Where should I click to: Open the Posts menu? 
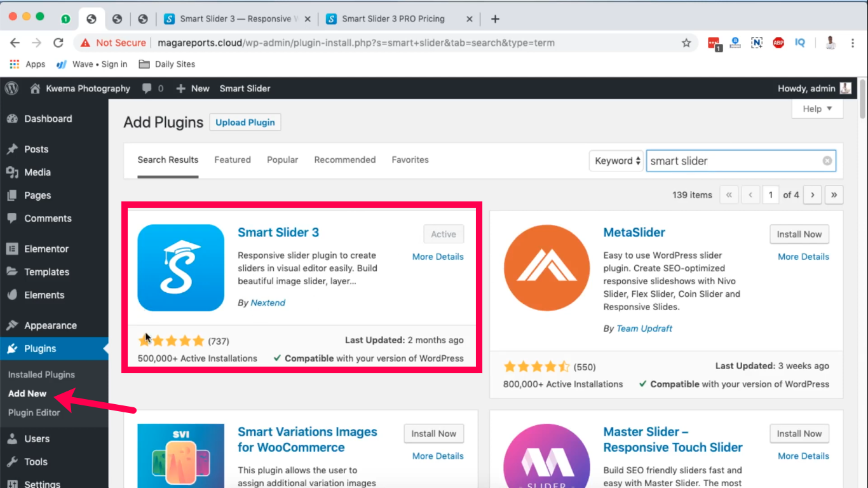[36, 149]
